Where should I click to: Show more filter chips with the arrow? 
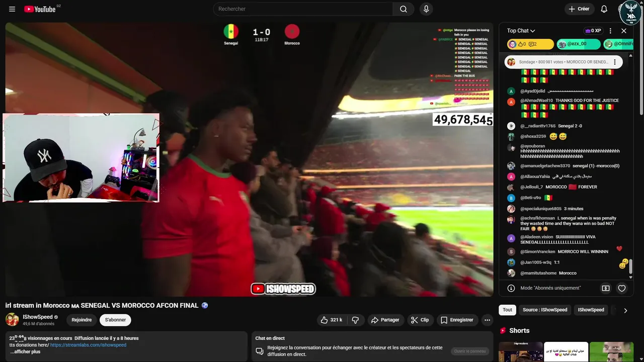pyautogui.click(x=625, y=310)
